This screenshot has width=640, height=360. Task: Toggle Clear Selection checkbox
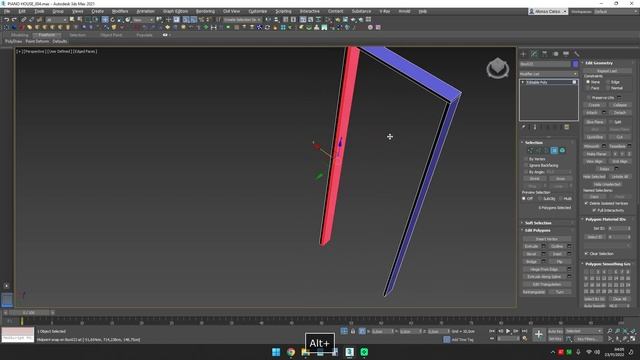pos(587,254)
